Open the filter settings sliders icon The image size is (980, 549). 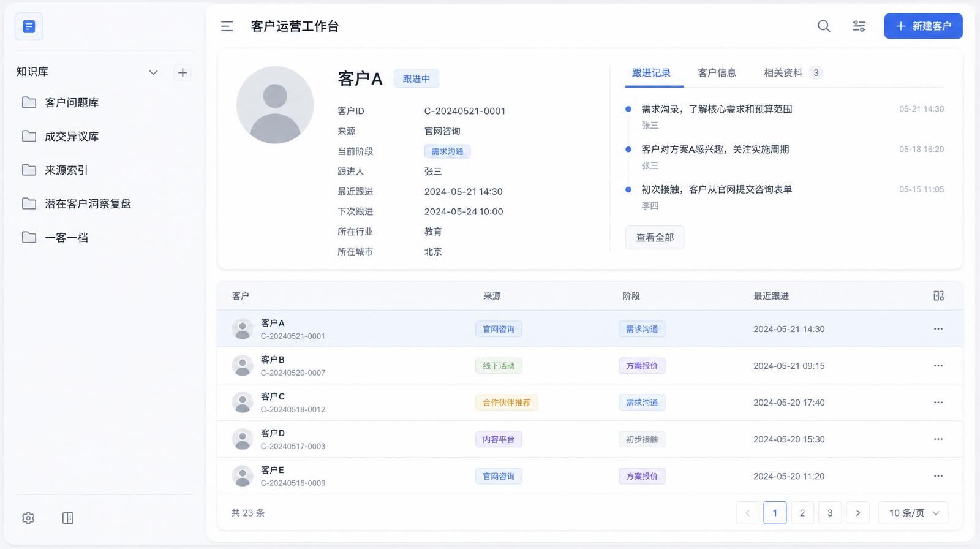(x=859, y=26)
